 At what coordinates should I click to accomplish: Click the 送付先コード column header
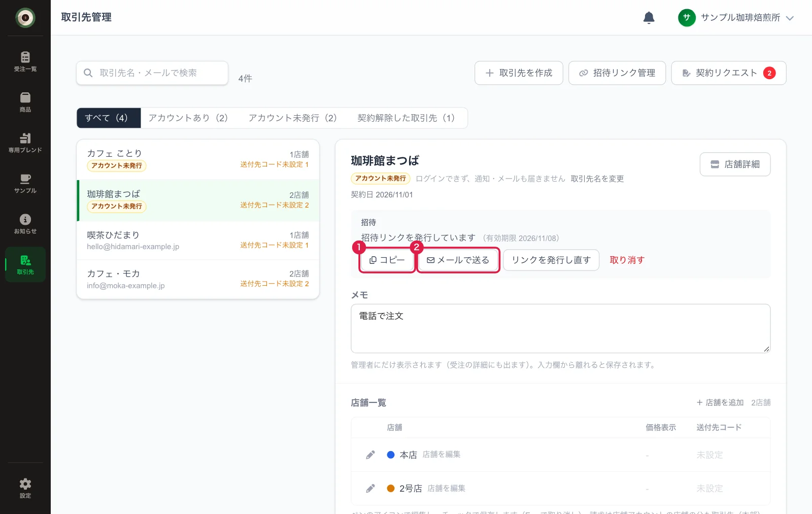pos(719,428)
